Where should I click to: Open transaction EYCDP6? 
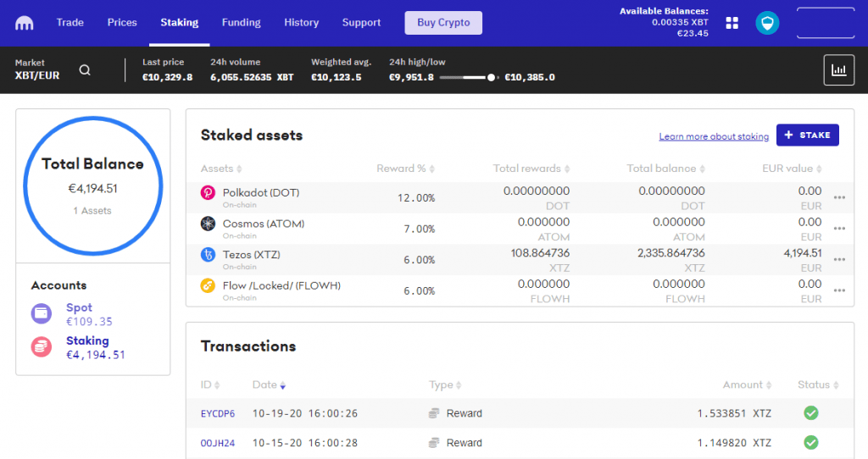pos(218,413)
